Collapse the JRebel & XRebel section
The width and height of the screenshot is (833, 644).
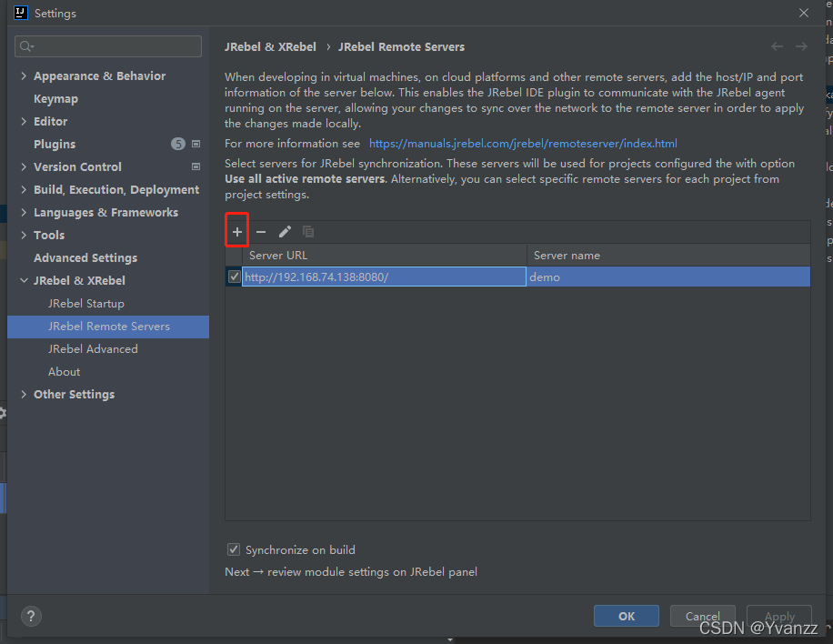[24, 280]
